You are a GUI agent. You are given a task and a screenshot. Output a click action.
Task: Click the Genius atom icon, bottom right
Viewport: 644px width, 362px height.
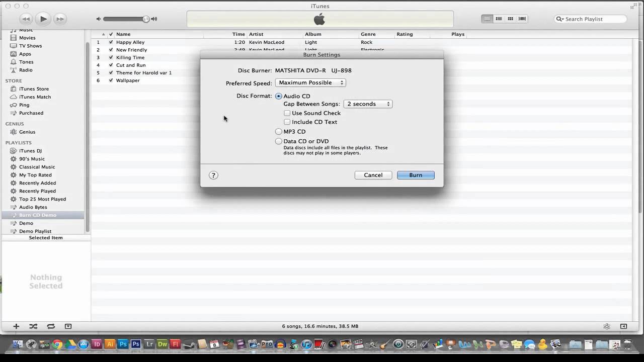[x=607, y=326]
